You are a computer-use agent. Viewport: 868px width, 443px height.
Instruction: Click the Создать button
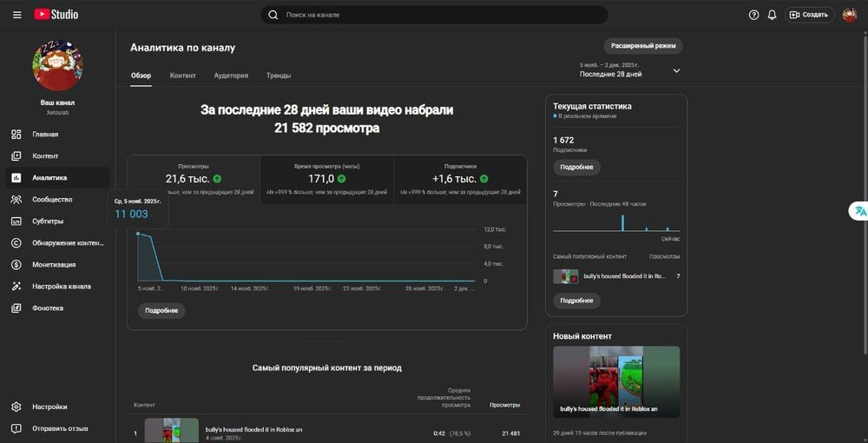click(x=809, y=15)
